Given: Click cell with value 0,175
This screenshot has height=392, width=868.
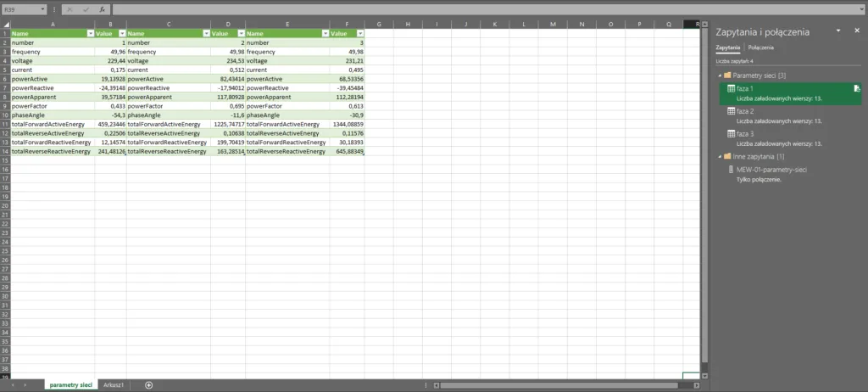Looking at the screenshot, I should coord(111,70).
